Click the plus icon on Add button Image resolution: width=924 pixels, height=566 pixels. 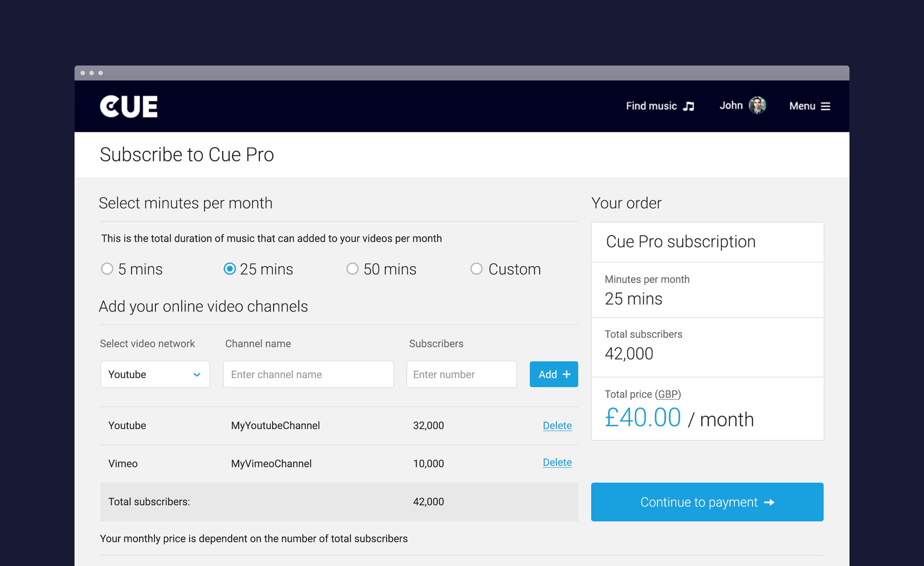pos(567,374)
